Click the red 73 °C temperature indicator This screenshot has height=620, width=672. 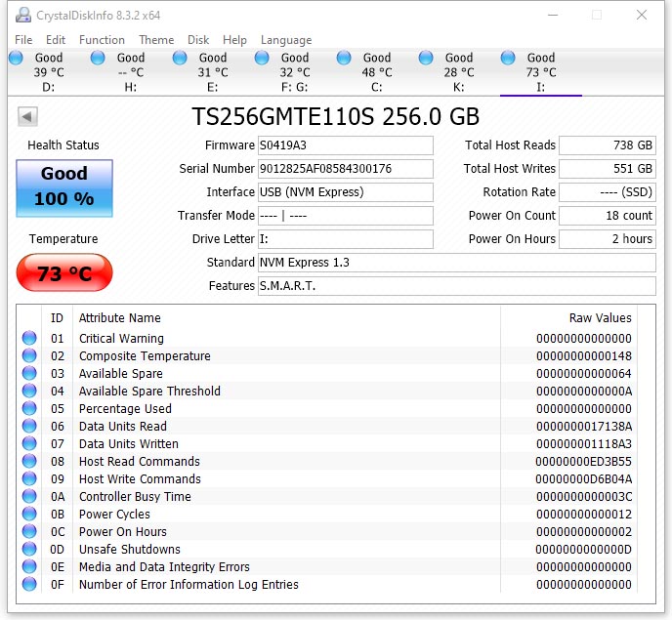point(64,272)
